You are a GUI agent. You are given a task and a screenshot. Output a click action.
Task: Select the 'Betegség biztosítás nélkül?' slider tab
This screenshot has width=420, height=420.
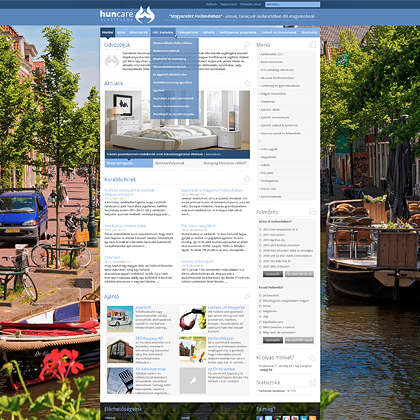pos(225,163)
